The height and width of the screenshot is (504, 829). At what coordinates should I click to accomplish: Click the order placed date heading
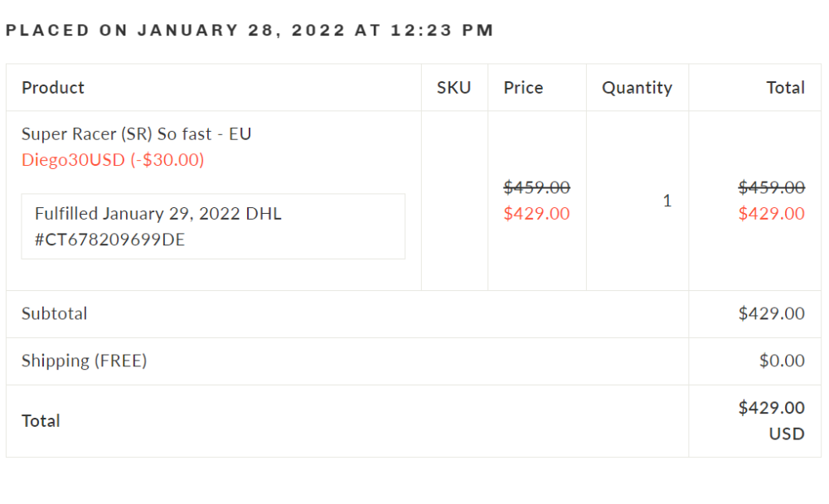click(250, 30)
